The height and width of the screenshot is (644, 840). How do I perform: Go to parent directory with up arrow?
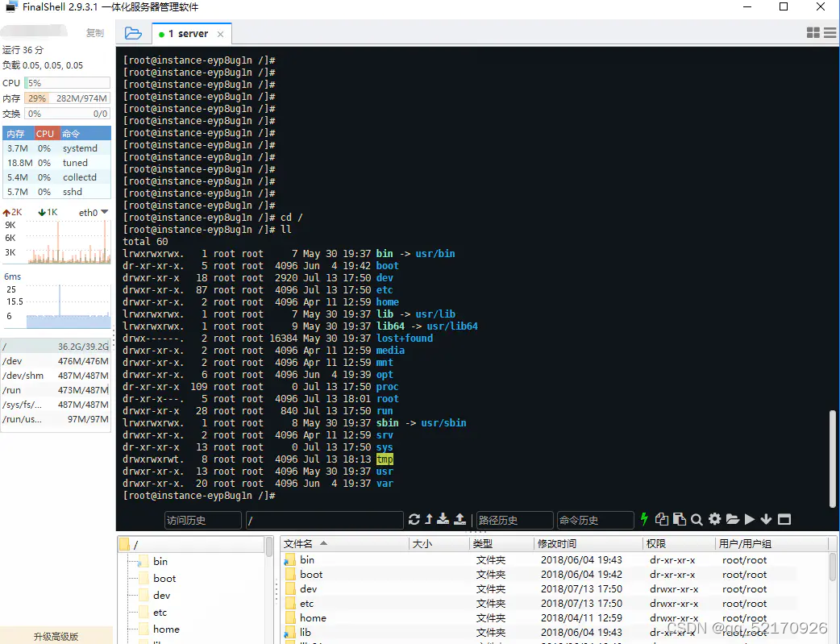pos(429,519)
